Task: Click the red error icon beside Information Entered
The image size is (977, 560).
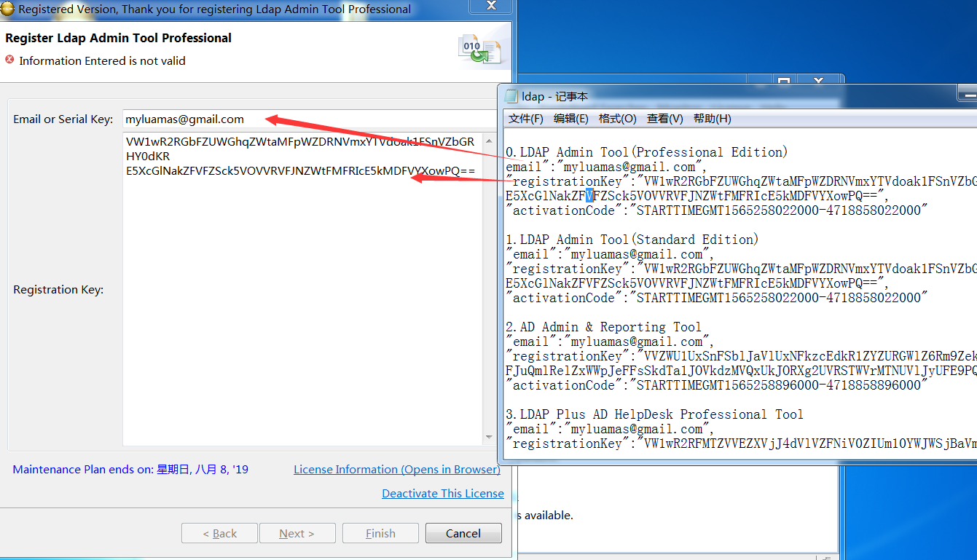Action: point(9,60)
